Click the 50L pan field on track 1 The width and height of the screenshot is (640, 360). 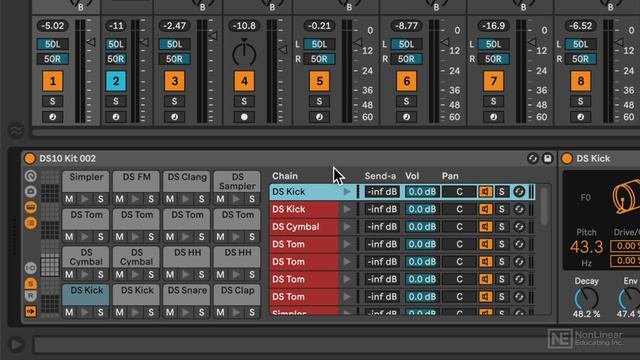[x=53, y=44]
